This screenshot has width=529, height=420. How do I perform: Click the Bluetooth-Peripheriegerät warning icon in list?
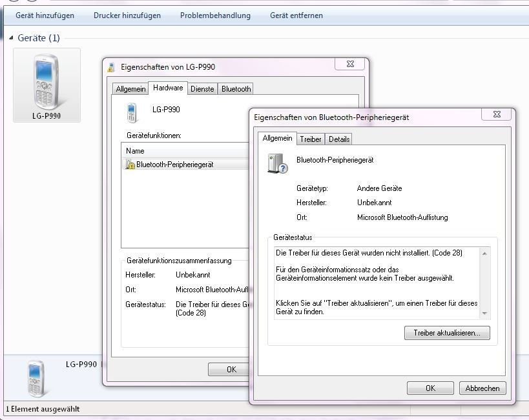click(x=130, y=165)
